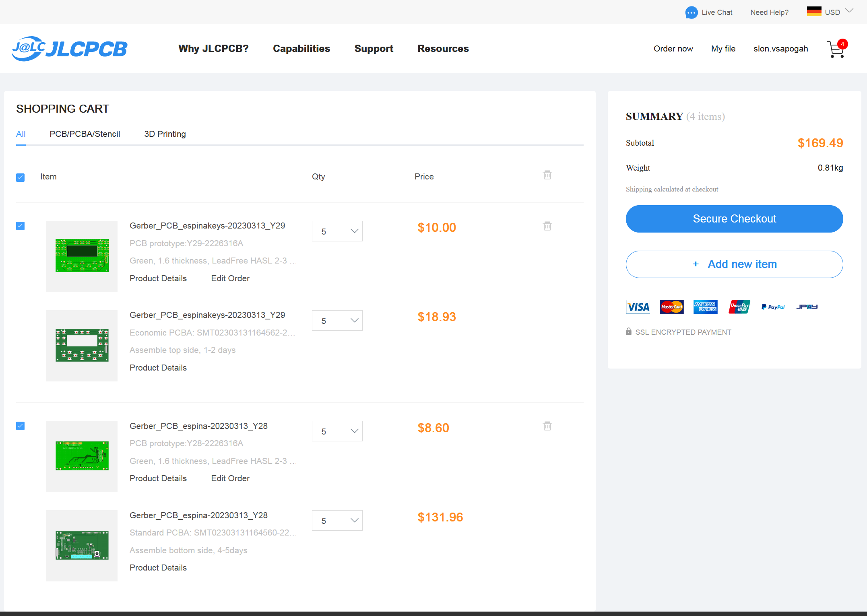Open quantity dropdown for $10.00 item
This screenshot has width=867, height=616.
pos(337,231)
